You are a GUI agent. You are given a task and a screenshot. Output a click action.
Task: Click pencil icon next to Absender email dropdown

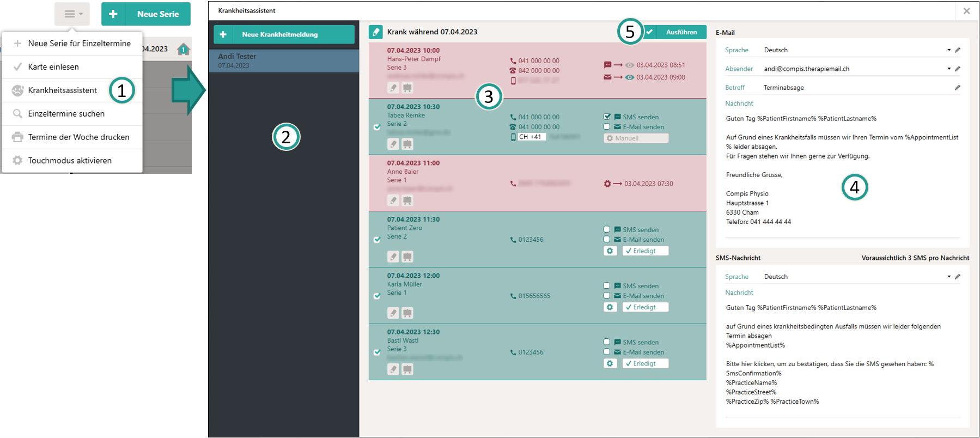[x=957, y=69]
